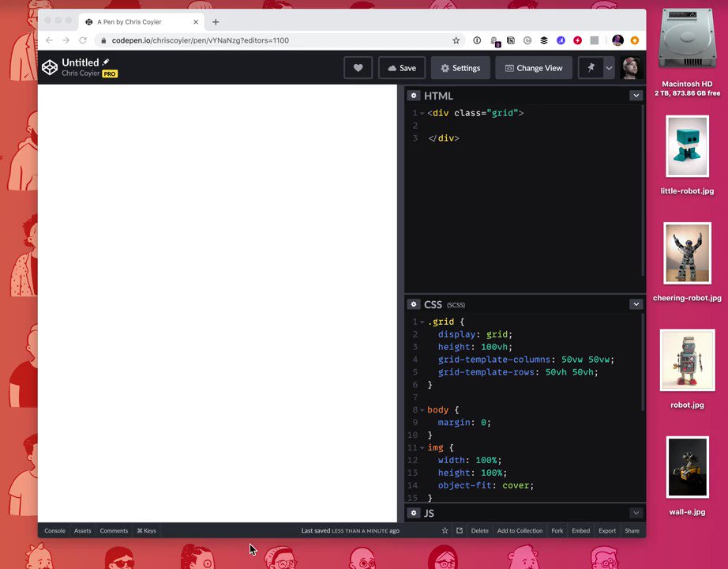Open the wall-e.jpg desktop thumbnail
Screen dimensions: 728x569
687,467
